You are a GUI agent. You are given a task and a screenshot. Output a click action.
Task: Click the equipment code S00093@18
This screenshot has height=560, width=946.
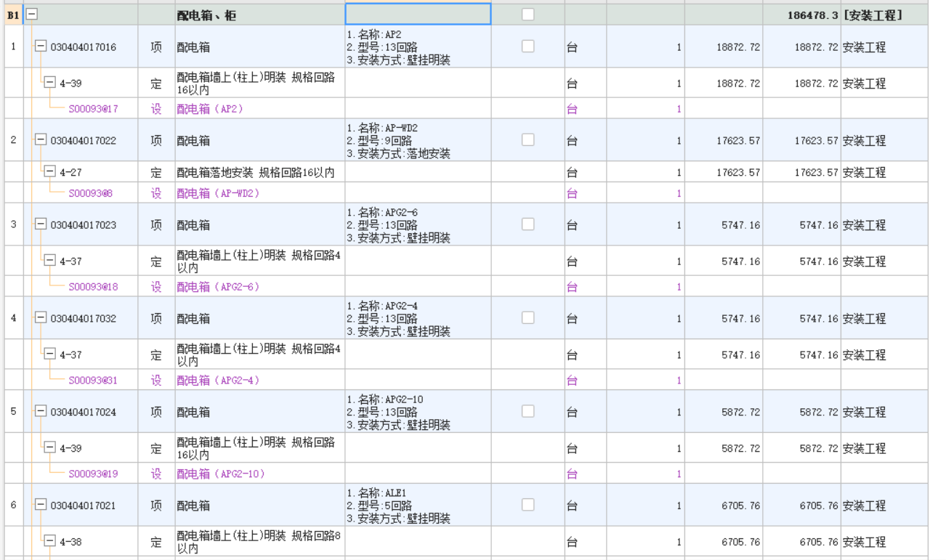coord(93,287)
